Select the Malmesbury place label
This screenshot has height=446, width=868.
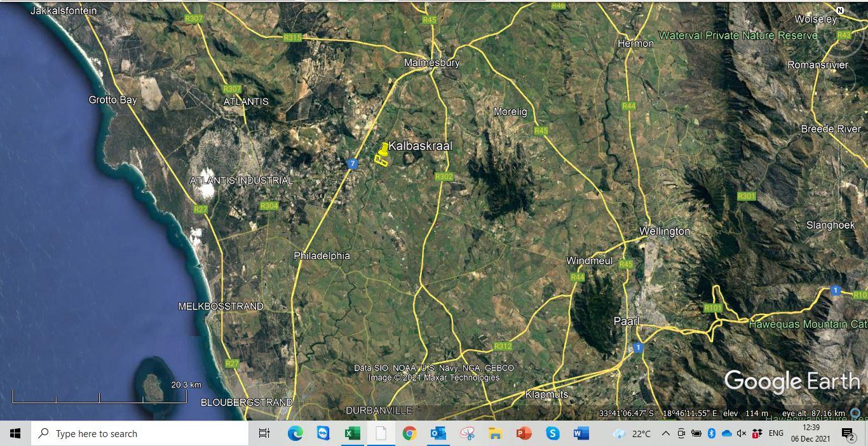click(x=431, y=62)
